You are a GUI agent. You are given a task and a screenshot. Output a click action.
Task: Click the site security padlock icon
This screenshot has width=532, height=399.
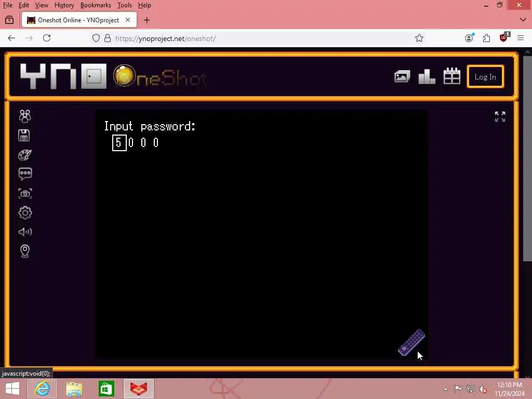click(x=108, y=38)
